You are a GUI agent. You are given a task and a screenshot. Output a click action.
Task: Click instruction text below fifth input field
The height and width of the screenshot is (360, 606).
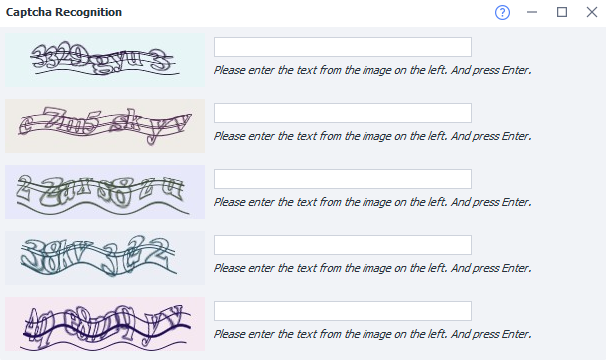(373, 334)
